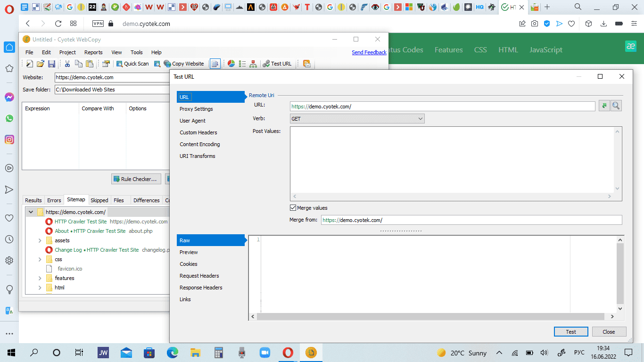Select Response Headers in the side list
This screenshot has width=644, height=362.
(201, 288)
